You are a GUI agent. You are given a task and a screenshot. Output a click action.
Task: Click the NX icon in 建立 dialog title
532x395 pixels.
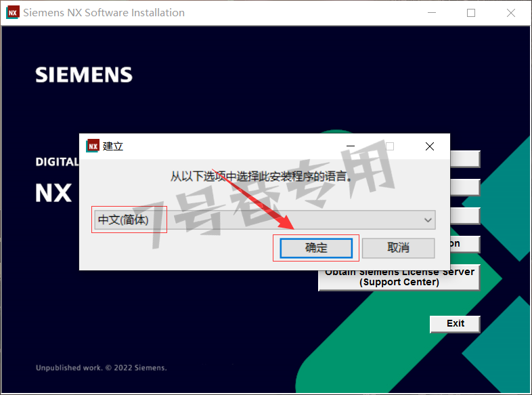click(93, 146)
